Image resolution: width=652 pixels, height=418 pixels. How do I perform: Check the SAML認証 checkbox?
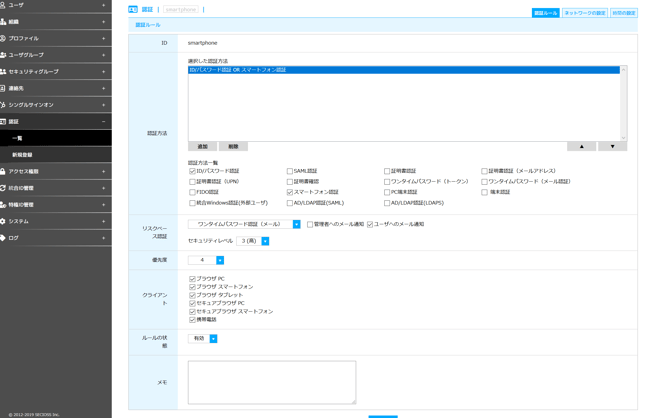point(289,171)
